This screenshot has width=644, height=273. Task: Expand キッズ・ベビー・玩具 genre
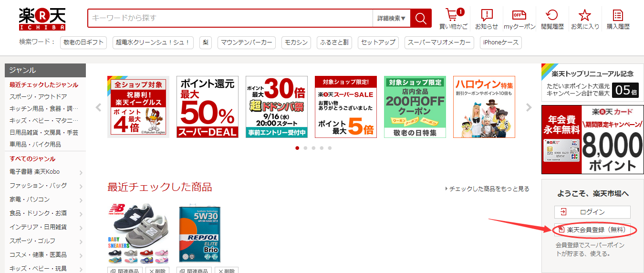pyautogui.click(x=45, y=268)
